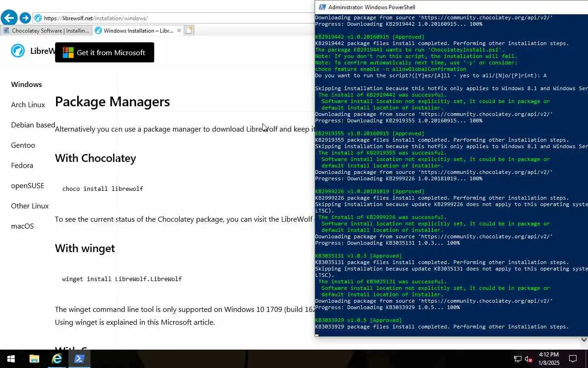The width and height of the screenshot is (588, 368).
Task: Open openSUSE installation page
Action: coord(28,185)
